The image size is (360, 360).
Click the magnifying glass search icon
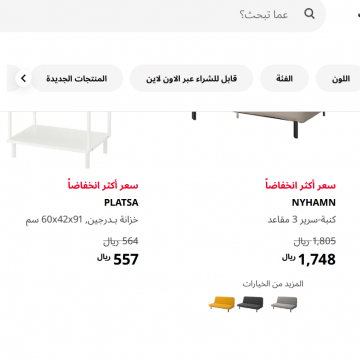click(x=309, y=14)
